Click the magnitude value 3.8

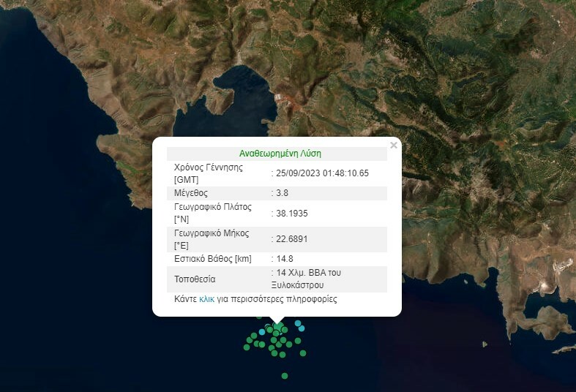[283, 193]
